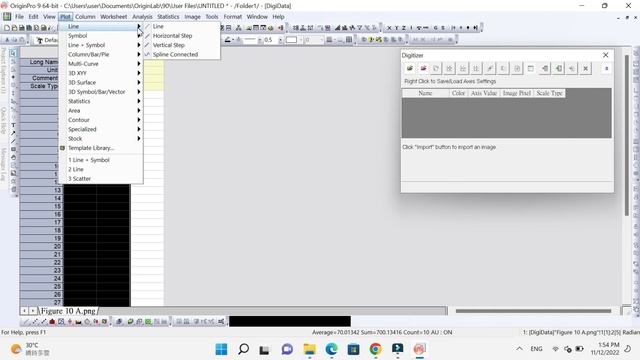This screenshot has width=640, height=360.
Task: Click the 'Image Pixel' column header in Digitizer
Action: pos(517,93)
